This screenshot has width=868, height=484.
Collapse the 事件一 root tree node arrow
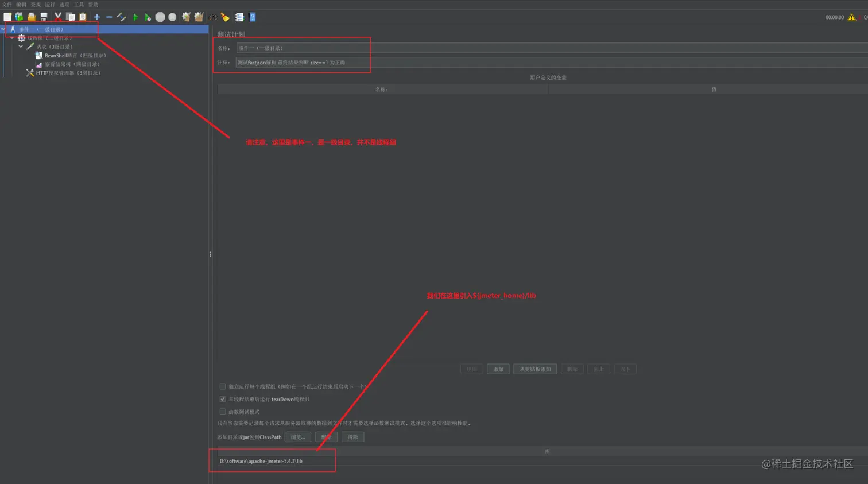[x=3, y=29]
